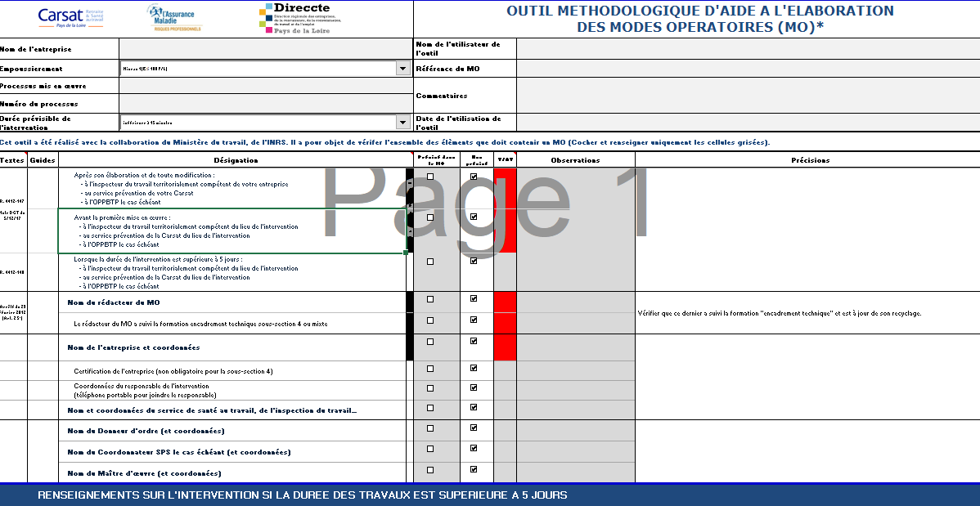Select the 'Nom du Donneur d'ordre (et coordonnées)' cell

pos(232,431)
